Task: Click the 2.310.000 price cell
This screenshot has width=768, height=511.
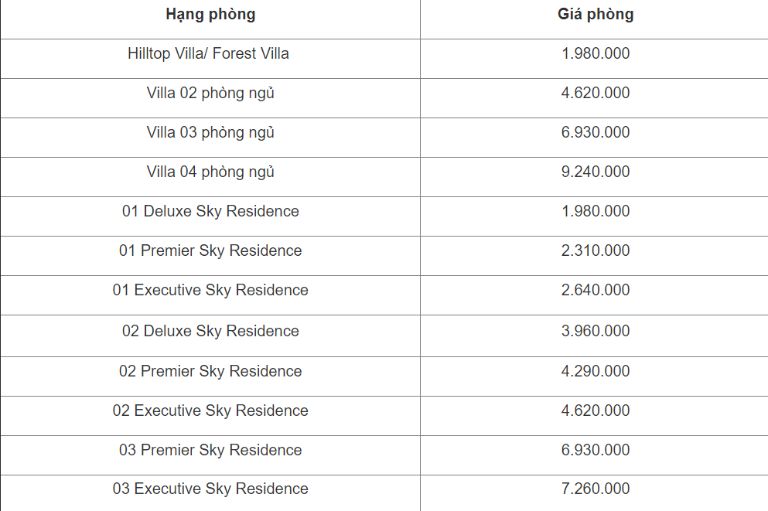Action: pos(594,256)
